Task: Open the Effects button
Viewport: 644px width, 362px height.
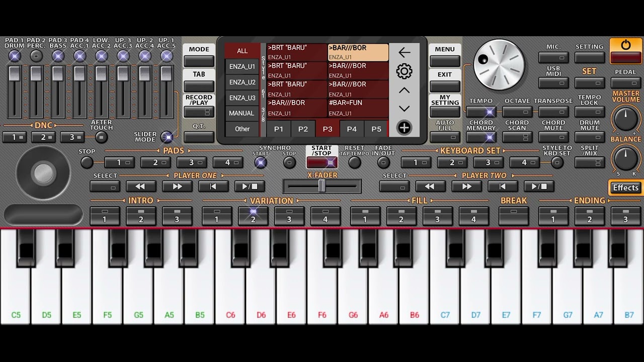Action: point(625,188)
